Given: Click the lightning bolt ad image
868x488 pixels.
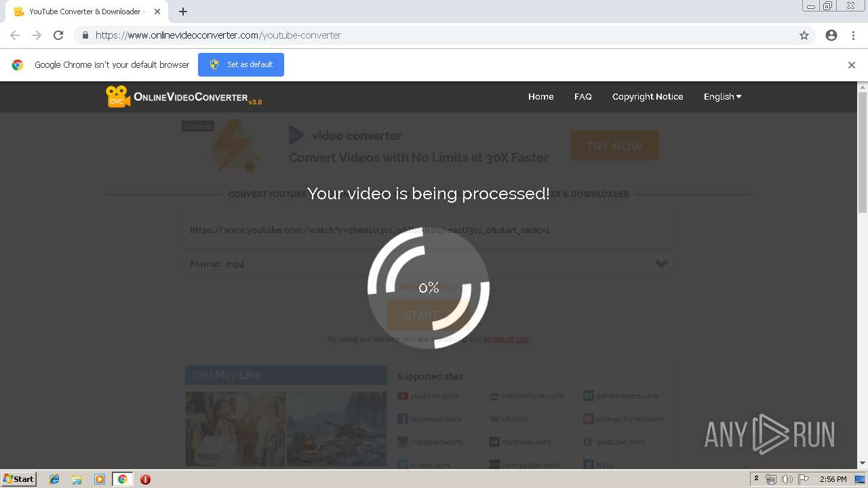Looking at the screenshot, I should pyautogui.click(x=235, y=146).
